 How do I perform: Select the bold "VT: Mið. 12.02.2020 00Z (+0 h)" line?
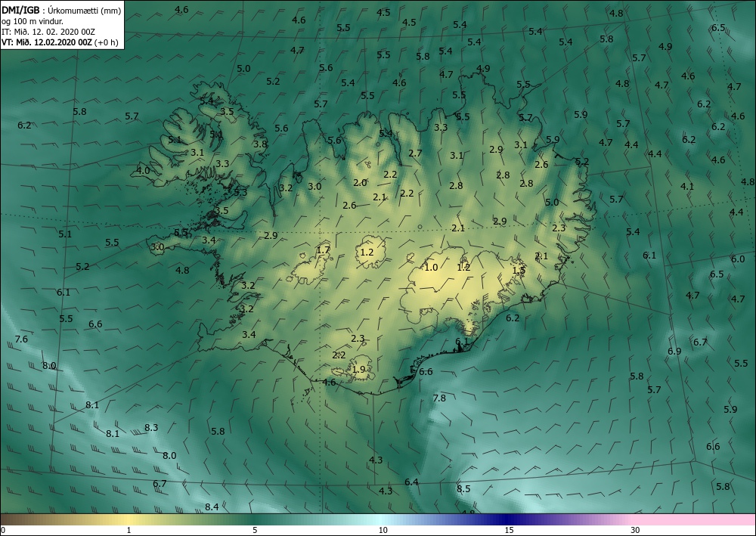(60, 42)
